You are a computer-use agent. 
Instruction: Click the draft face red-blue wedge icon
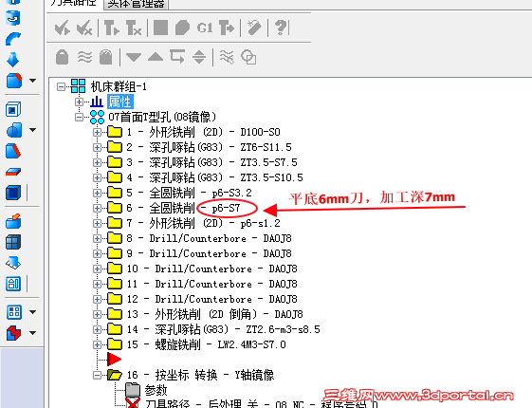[13, 151]
